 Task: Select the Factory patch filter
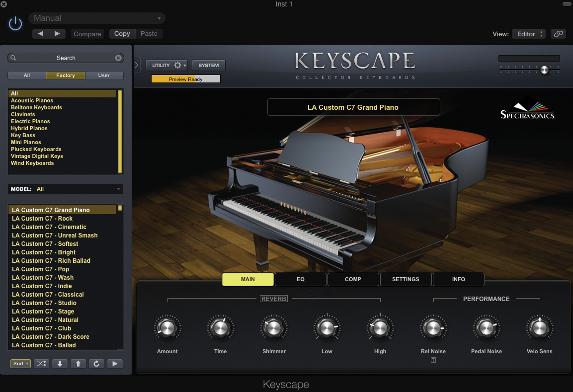pos(66,75)
